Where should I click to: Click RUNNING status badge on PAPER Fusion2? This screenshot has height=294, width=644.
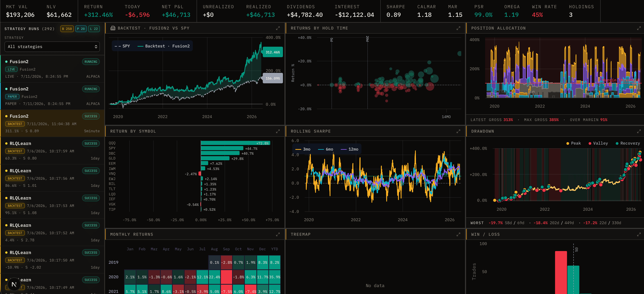point(91,89)
